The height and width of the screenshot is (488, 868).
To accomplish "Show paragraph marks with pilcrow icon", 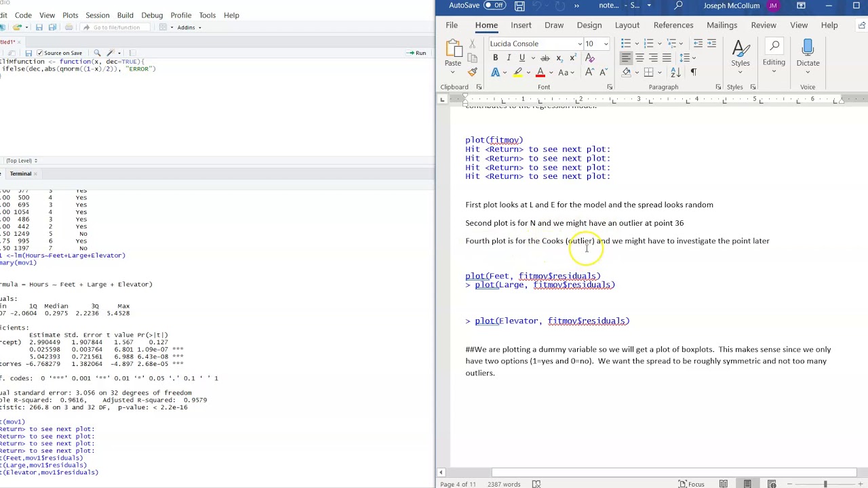I will (x=693, y=73).
